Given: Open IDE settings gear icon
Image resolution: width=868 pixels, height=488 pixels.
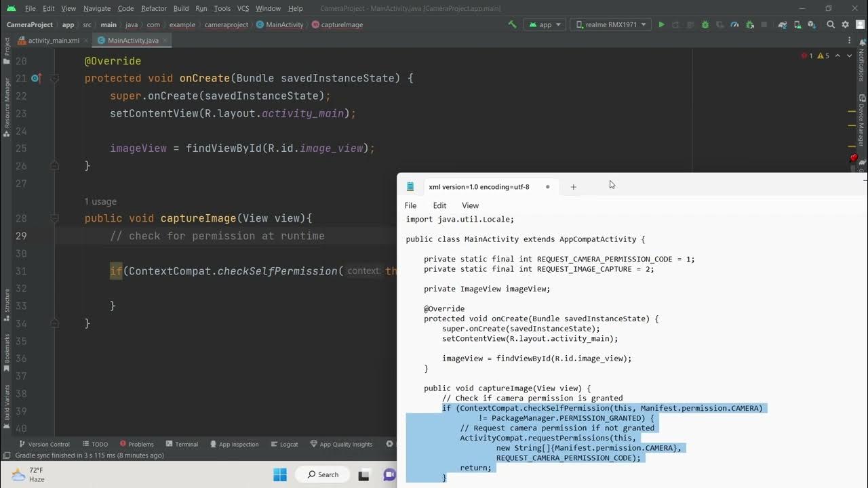Looking at the screenshot, I should [x=845, y=24].
